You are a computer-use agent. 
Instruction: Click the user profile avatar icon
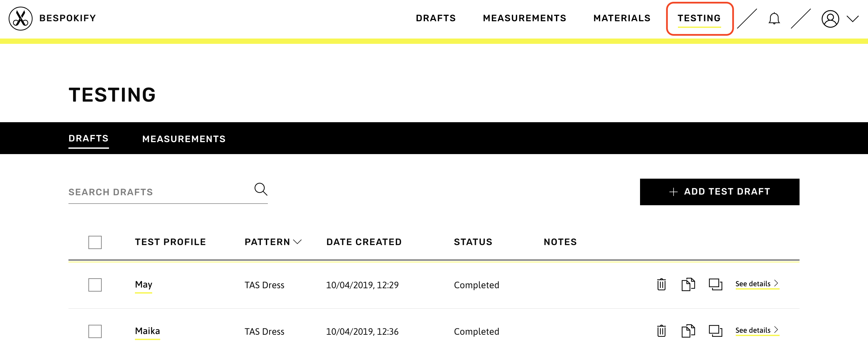click(x=830, y=19)
